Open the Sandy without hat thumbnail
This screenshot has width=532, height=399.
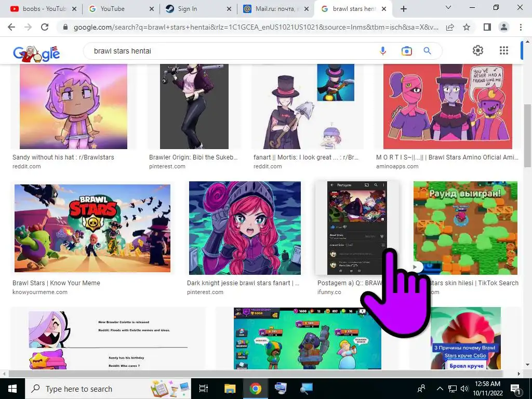pos(73,106)
